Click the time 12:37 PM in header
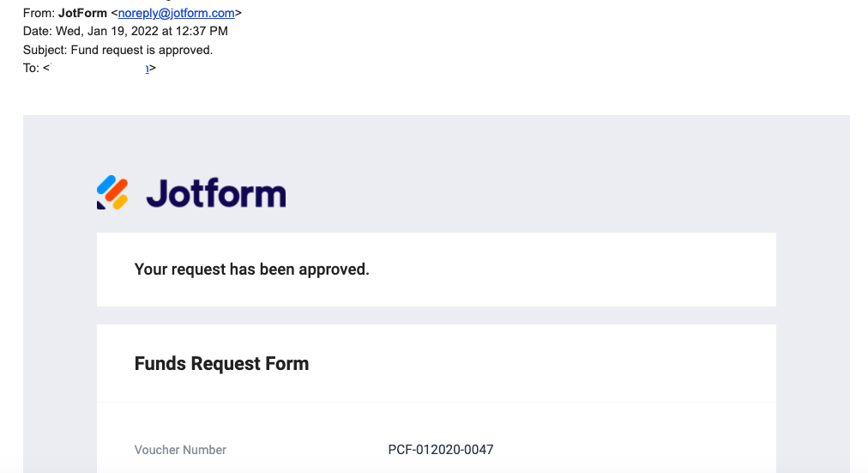The height and width of the screenshot is (473, 868). (x=203, y=31)
